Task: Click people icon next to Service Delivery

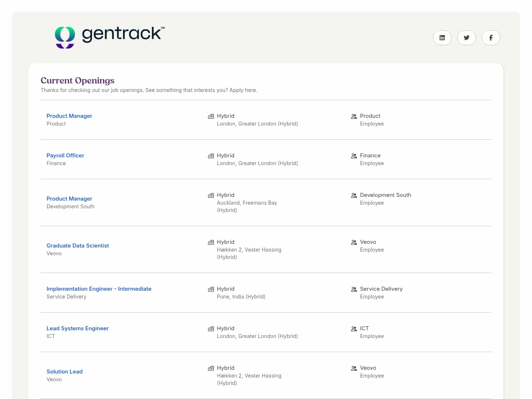Action: (354, 289)
